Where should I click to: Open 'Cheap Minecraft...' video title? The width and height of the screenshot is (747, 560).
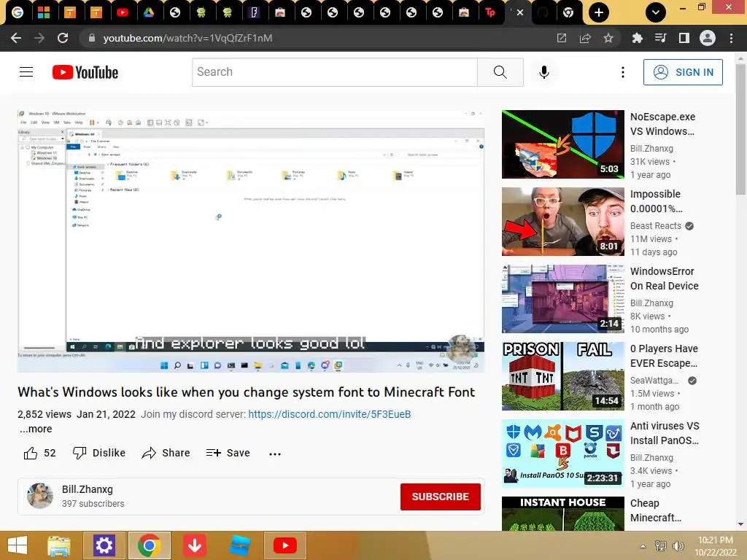click(x=656, y=510)
